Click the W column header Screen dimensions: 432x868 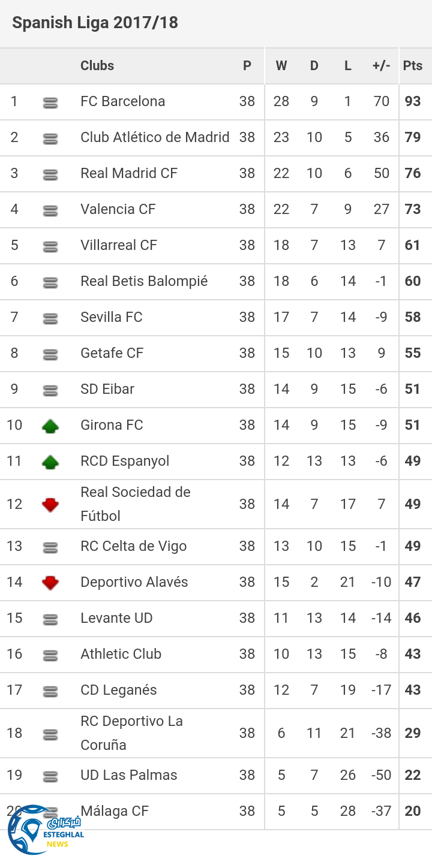pyautogui.click(x=281, y=66)
